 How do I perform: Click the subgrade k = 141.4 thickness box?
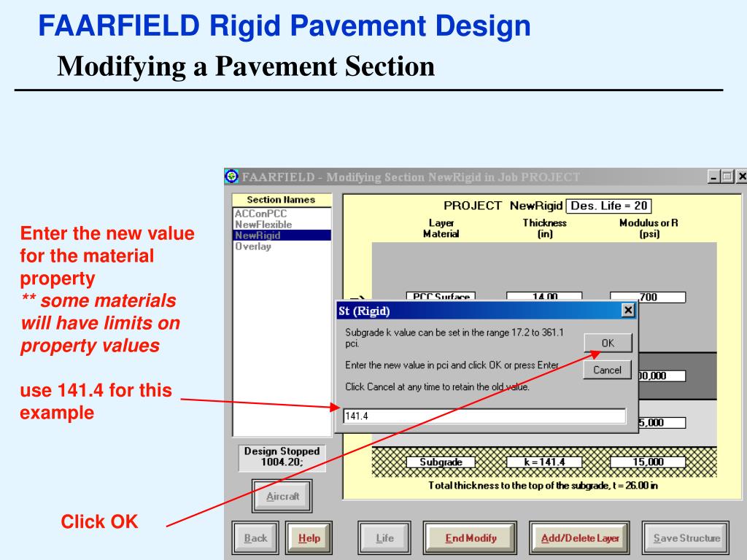(x=544, y=462)
